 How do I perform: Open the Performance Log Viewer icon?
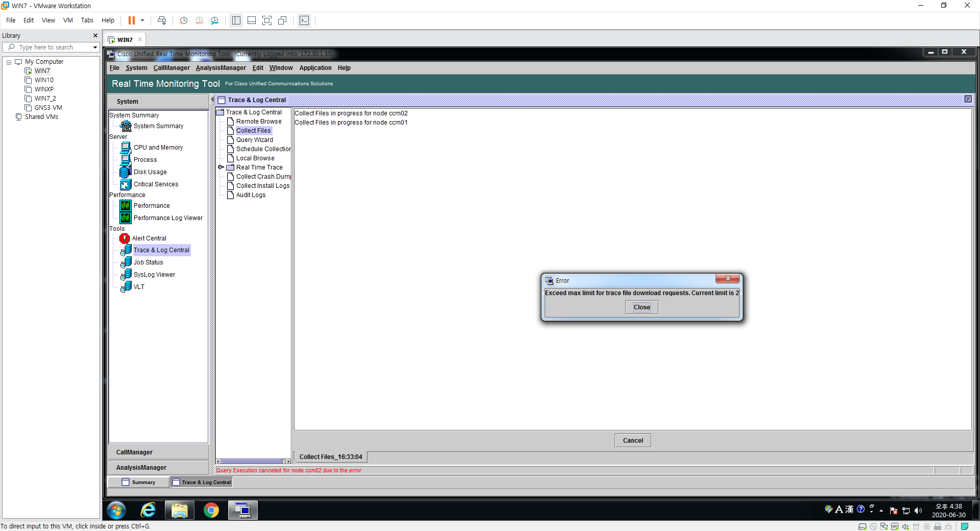[x=126, y=218]
